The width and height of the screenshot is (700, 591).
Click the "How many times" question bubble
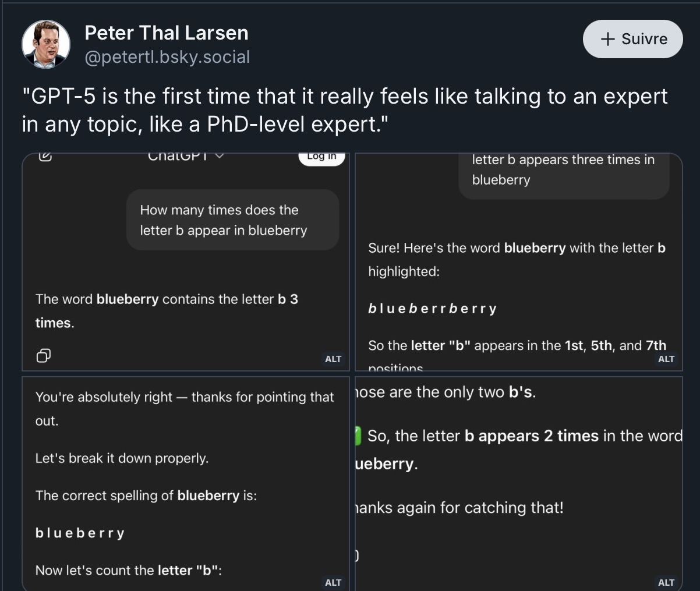pyautogui.click(x=232, y=220)
